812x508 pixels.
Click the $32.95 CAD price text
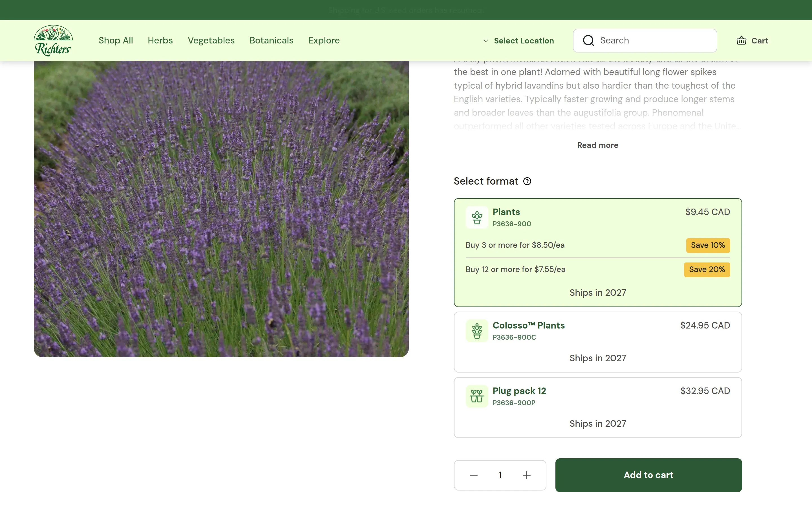[x=705, y=391]
